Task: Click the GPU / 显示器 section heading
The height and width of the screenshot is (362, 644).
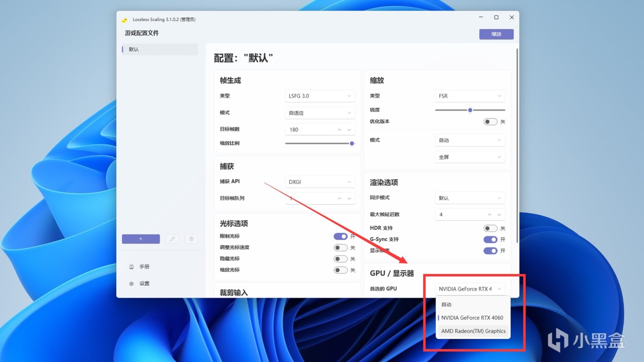Action: point(392,273)
